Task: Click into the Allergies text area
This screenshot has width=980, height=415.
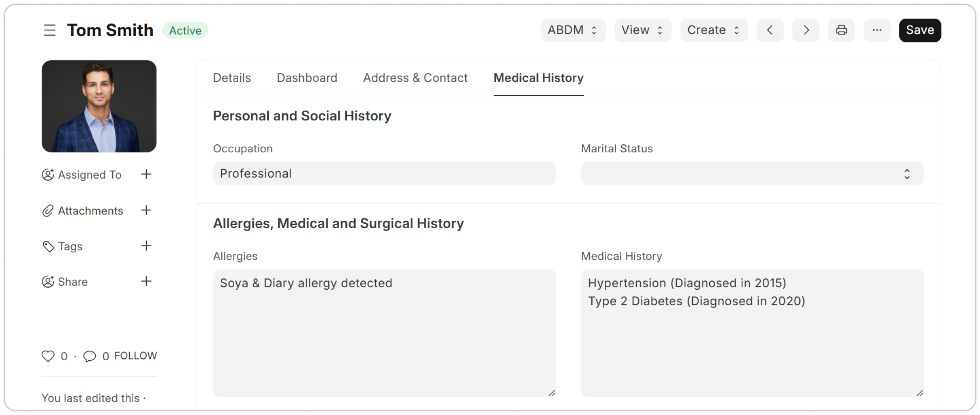Action: tap(384, 332)
